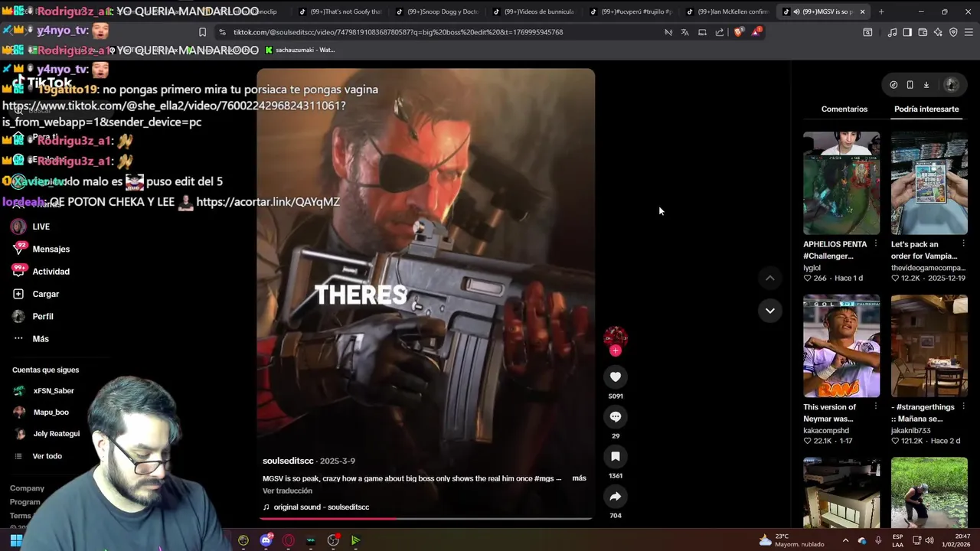This screenshot has height=551, width=980.
Task: Open the Brave Shields lion icon
Action: [x=738, y=32]
